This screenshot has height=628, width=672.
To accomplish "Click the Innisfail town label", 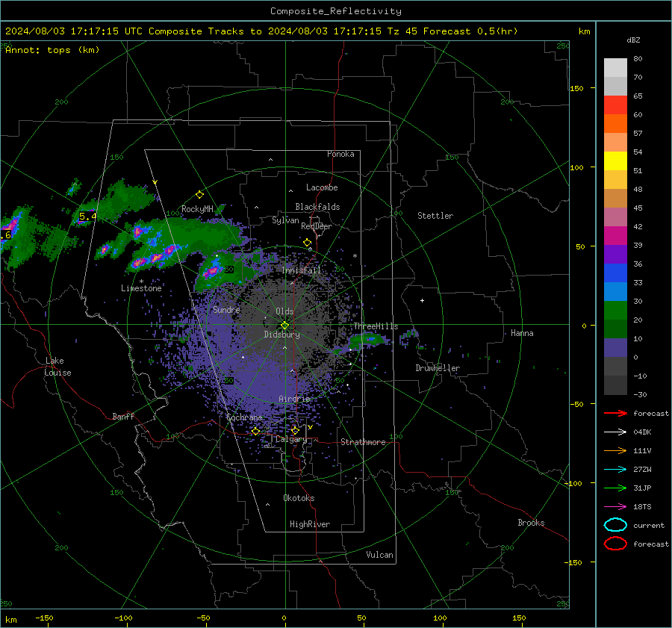I will [301, 270].
